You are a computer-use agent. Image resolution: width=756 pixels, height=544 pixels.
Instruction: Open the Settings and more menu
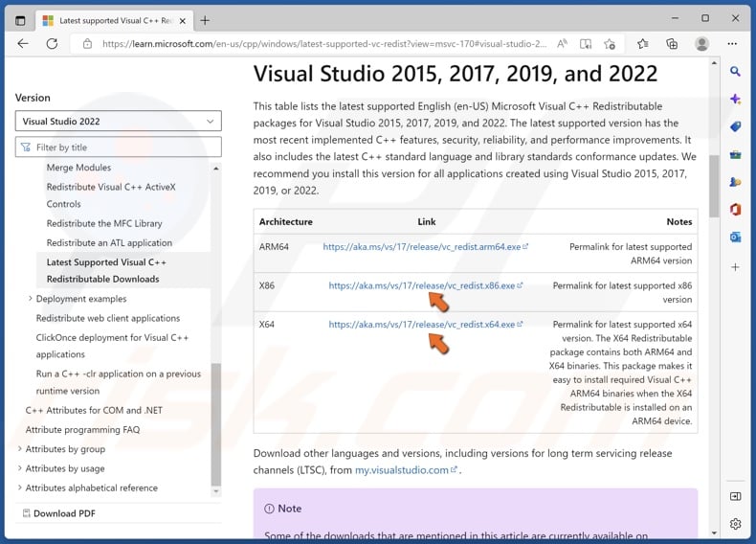(x=732, y=44)
